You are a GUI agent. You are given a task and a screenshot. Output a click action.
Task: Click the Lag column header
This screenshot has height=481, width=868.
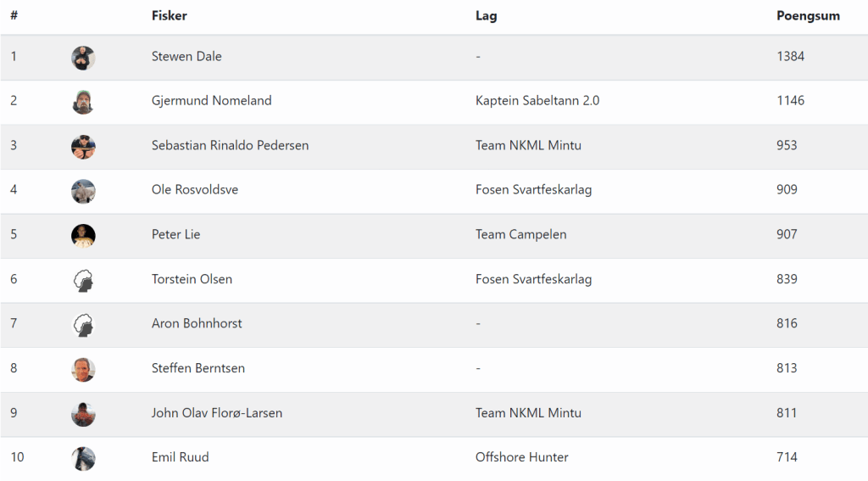(x=486, y=16)
